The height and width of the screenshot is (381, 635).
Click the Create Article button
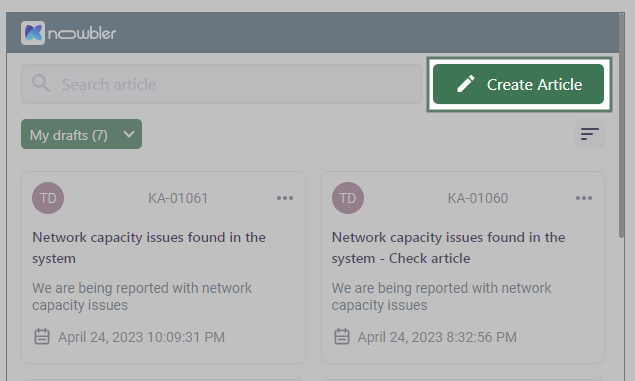point(518,84)
